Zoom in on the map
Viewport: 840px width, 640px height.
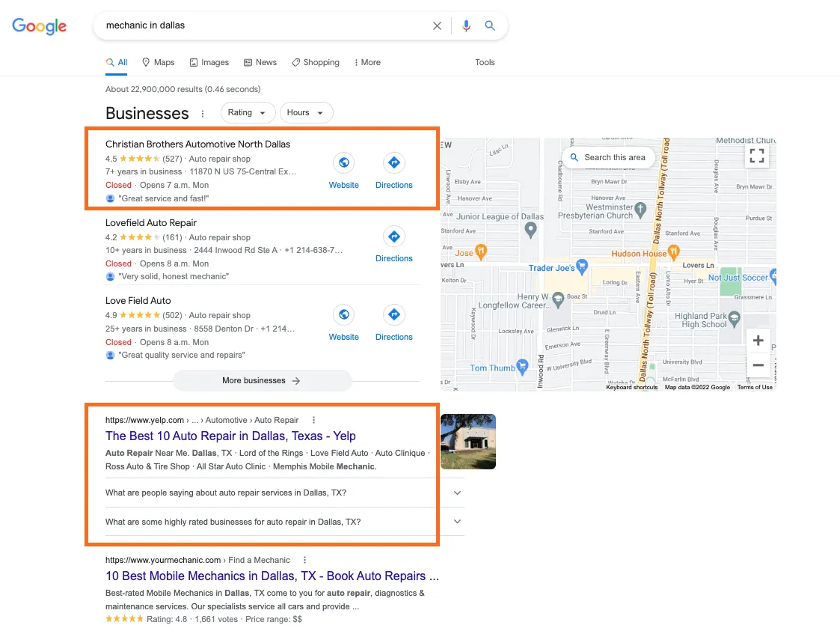(758, 341)
